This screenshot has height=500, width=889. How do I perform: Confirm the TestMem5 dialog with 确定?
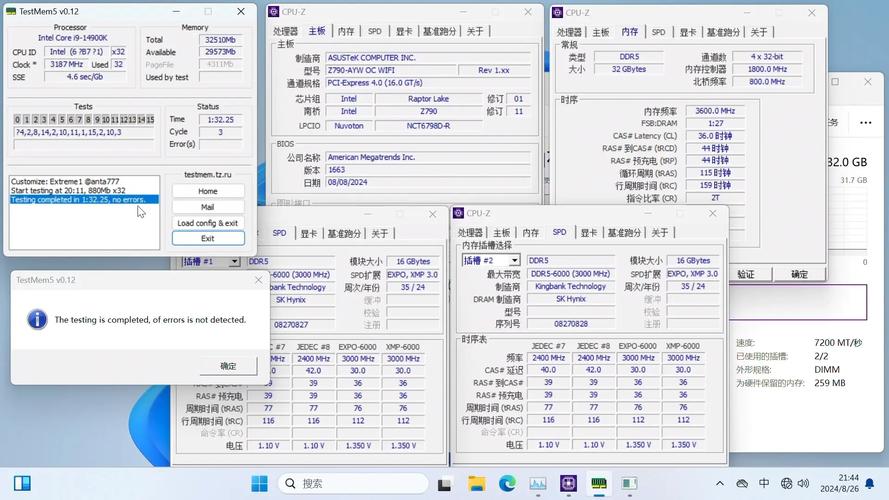[228, 366]
